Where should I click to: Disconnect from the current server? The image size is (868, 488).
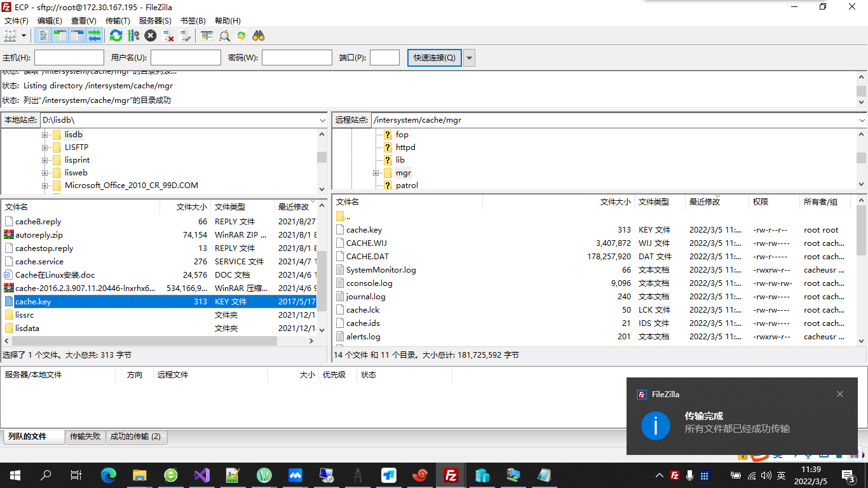tap(168, 36)
